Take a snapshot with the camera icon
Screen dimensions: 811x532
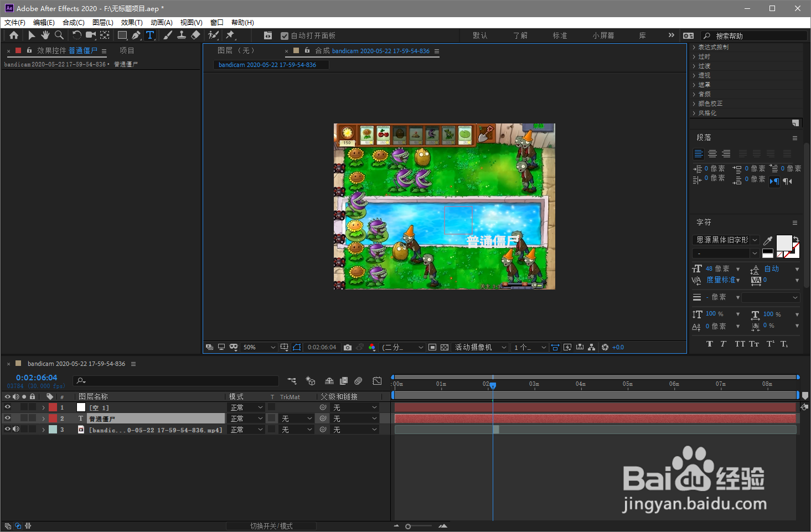[348, 348]
